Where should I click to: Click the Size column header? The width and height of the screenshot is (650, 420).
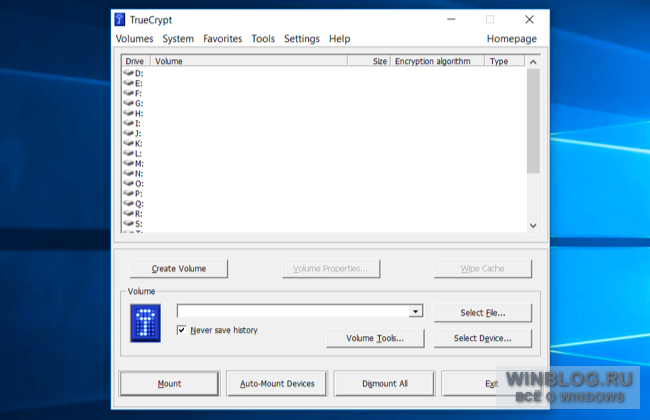pyautogui.click(x=369, y=61)
